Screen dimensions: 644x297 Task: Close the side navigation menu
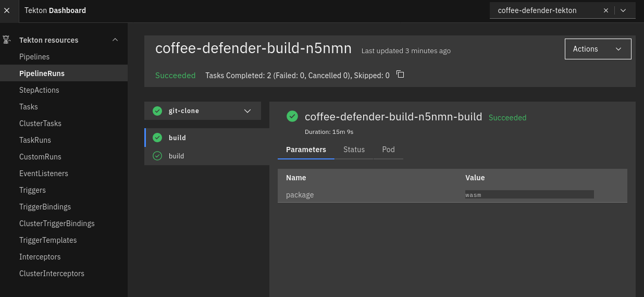(7, 10)
